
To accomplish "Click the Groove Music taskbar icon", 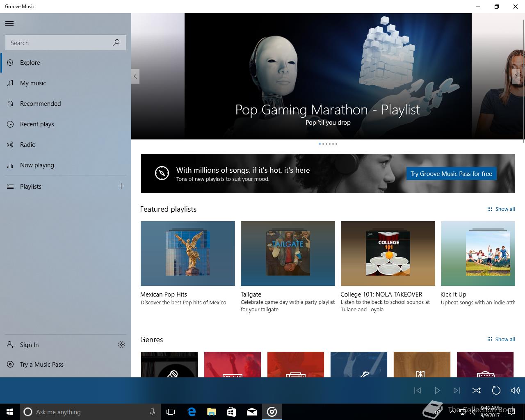I will (272, 412).
